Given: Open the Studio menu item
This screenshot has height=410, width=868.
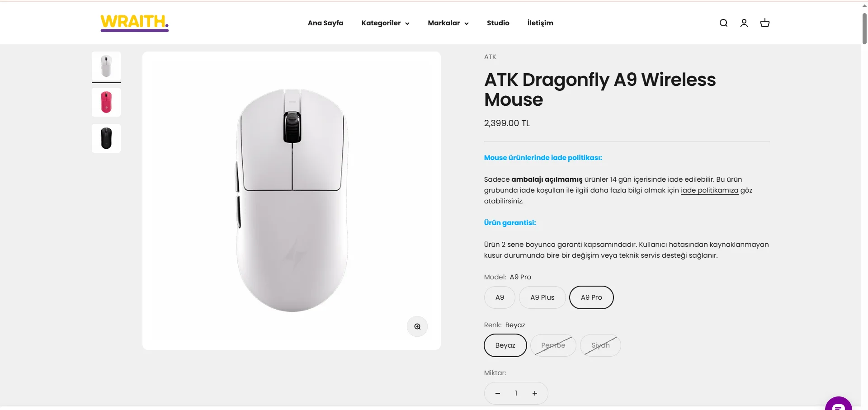Looking at the screenshot, I should (x=498, y=23).
